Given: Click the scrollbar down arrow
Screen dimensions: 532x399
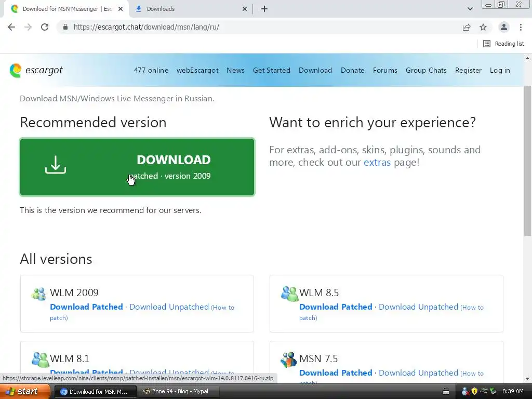Looking at the screenshot, I should point(527,378).
